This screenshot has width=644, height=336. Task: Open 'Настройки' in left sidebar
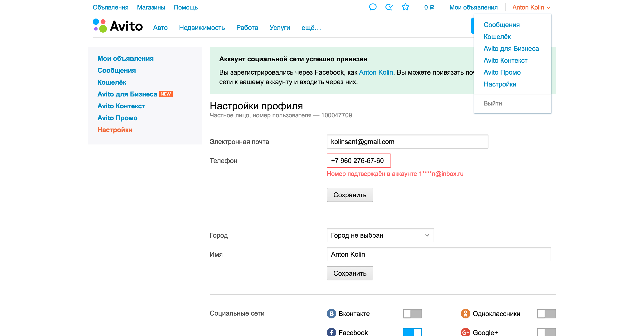[115, 130]
